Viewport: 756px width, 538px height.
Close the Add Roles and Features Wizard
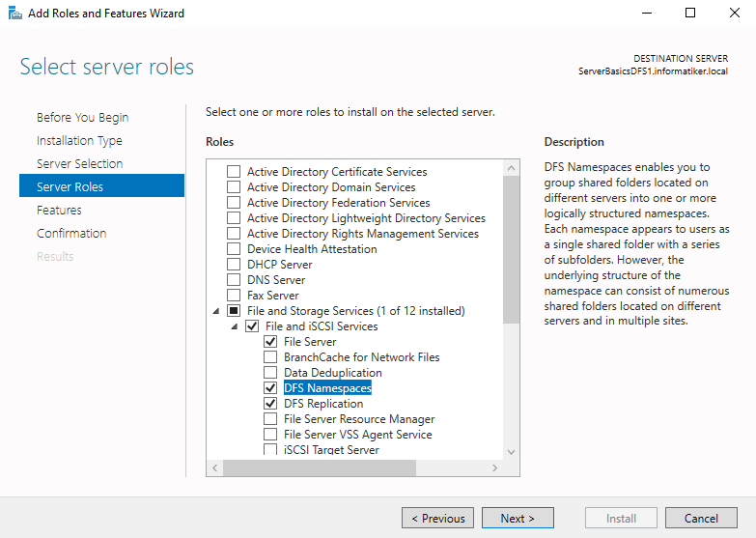pyautogui.click(x=735, y=13)
